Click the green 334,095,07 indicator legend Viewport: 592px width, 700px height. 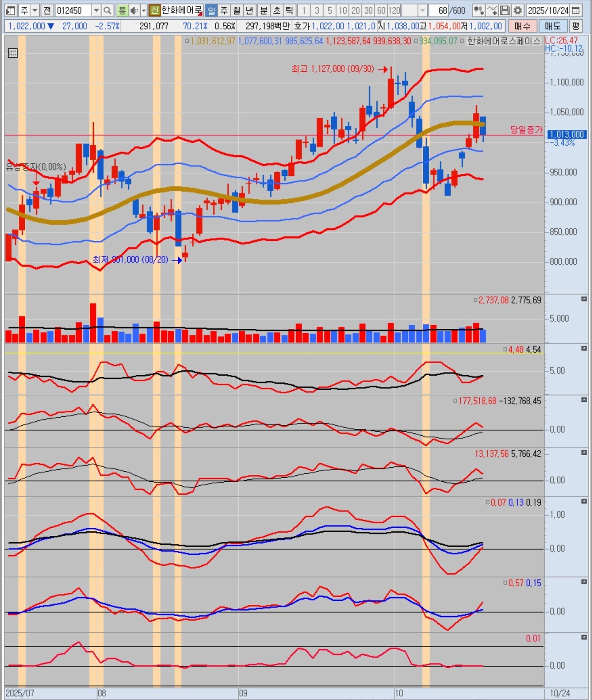click(x=438, y=41)
